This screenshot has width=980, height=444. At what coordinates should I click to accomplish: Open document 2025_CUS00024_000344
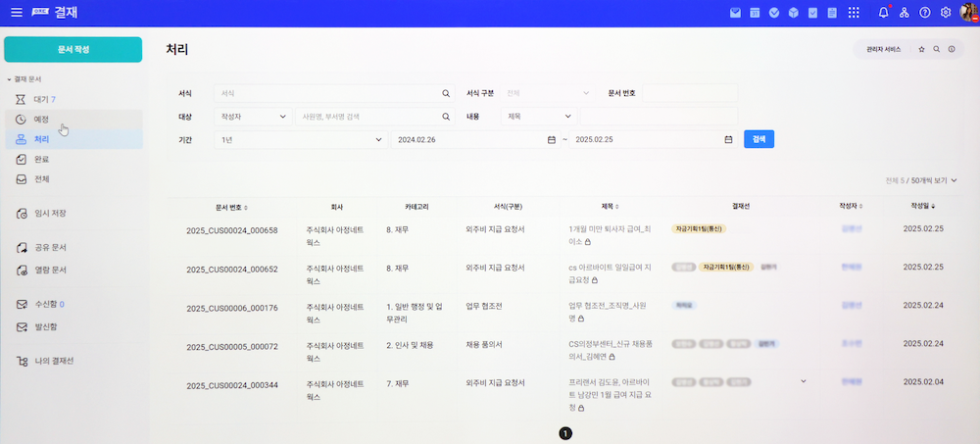coord(232,386)
